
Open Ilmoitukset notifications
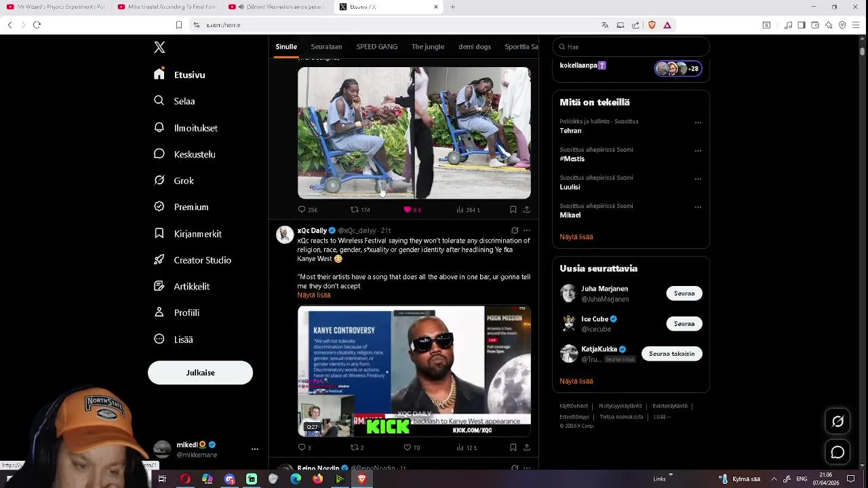pos(186,127)
